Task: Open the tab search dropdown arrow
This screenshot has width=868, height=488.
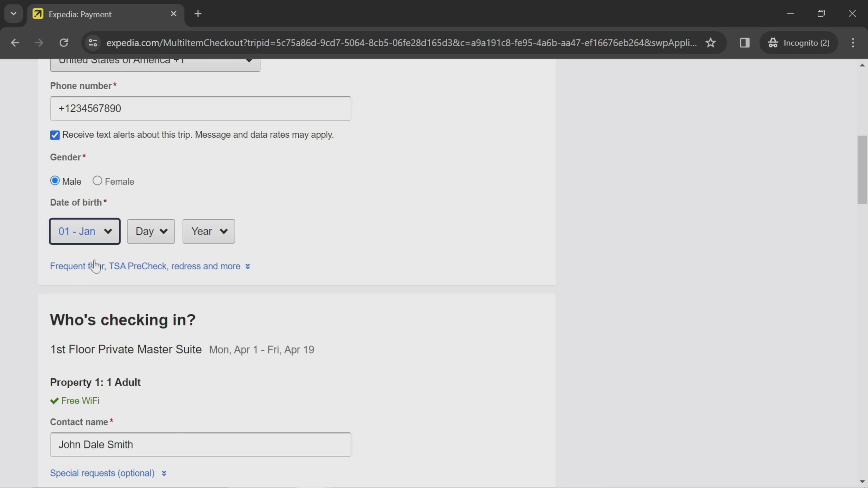Action: pos(14,14)
